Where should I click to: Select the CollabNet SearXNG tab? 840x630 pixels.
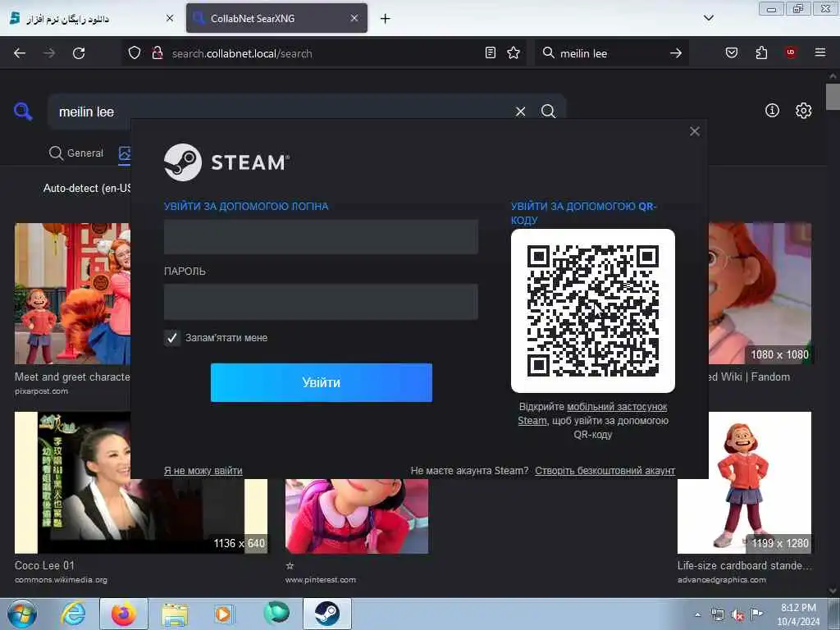[x=276, y=18]
